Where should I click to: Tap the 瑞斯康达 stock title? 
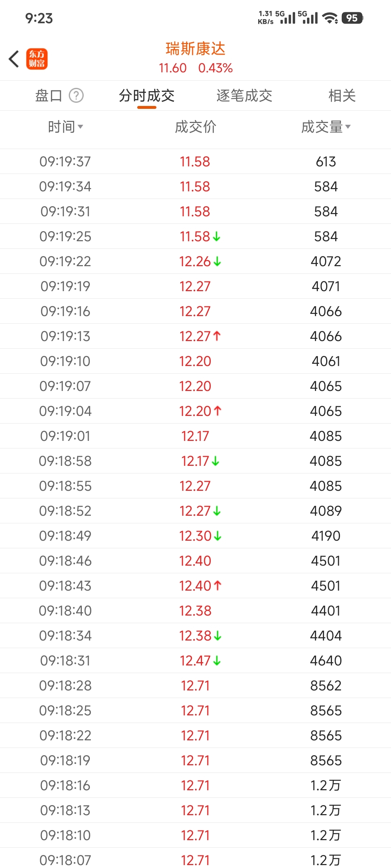click(x=195, y=49)
